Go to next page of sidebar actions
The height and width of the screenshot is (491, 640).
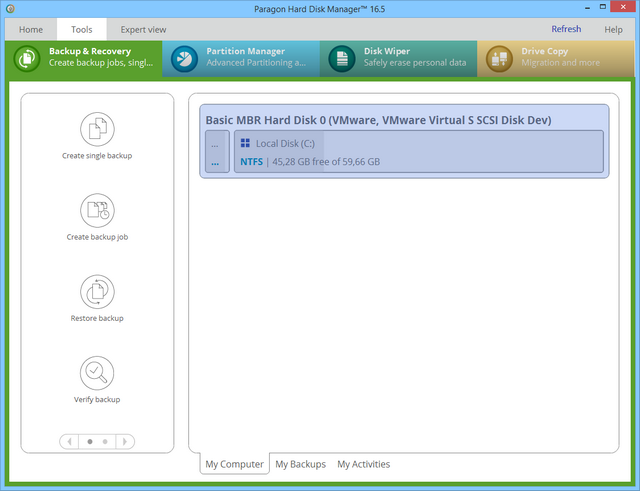pyautogui.click(x=125, y=441)
